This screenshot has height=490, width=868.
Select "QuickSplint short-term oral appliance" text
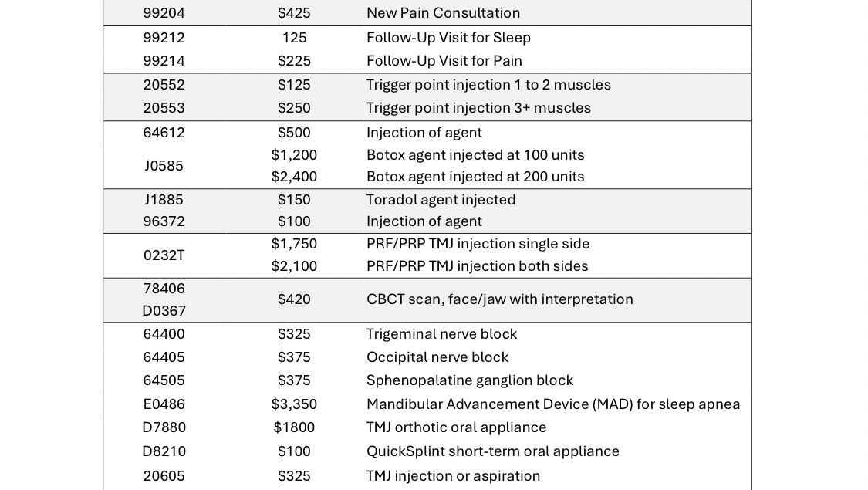(x=492, y=451)
